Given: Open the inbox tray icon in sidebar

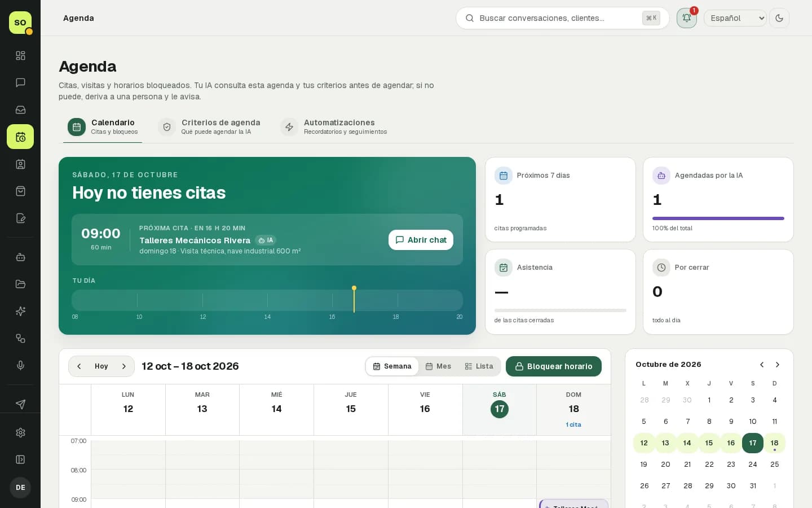Looking at the screenshot, I should click(x=20, y=110).
